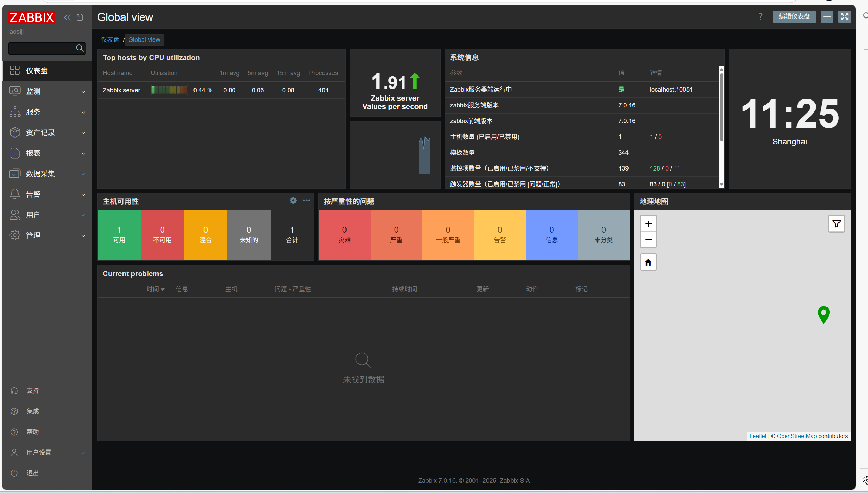The width and height of the screenshot is (868, 493).
Task: Click the blue 信息 severity tile
Action: coord(552,235)
